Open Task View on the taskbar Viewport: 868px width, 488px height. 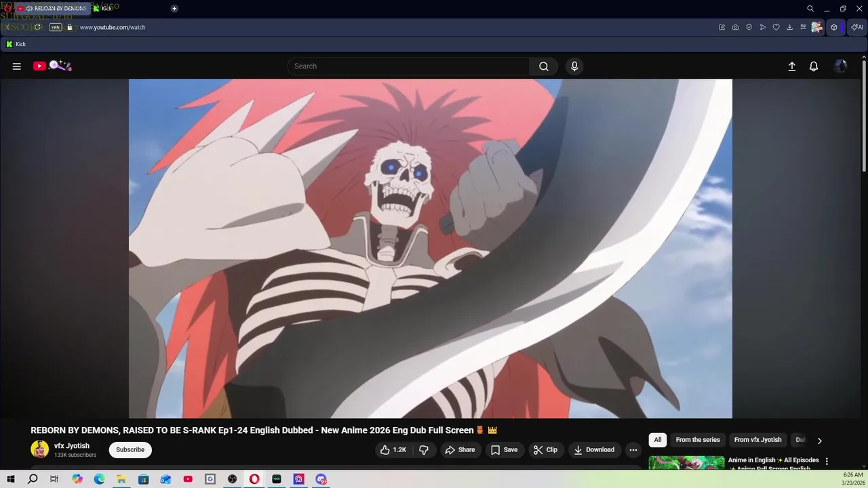click(x=54, y=479)
